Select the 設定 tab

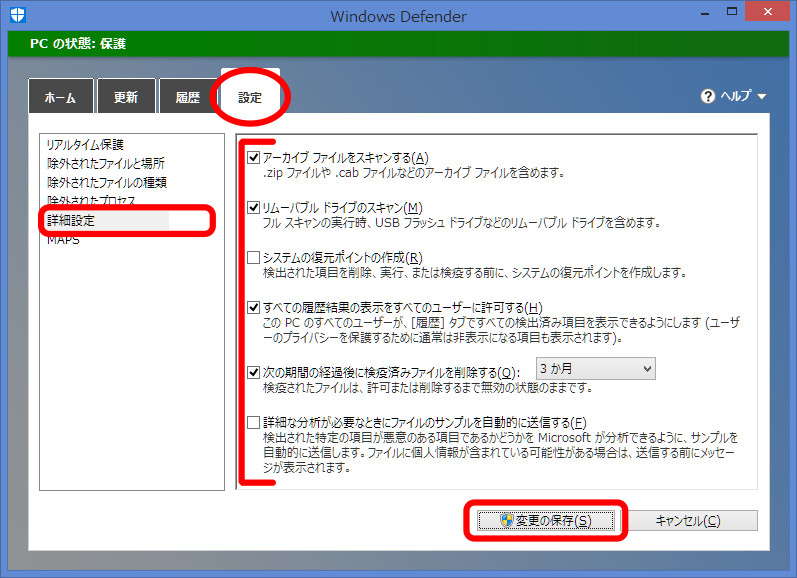[250, 96]
